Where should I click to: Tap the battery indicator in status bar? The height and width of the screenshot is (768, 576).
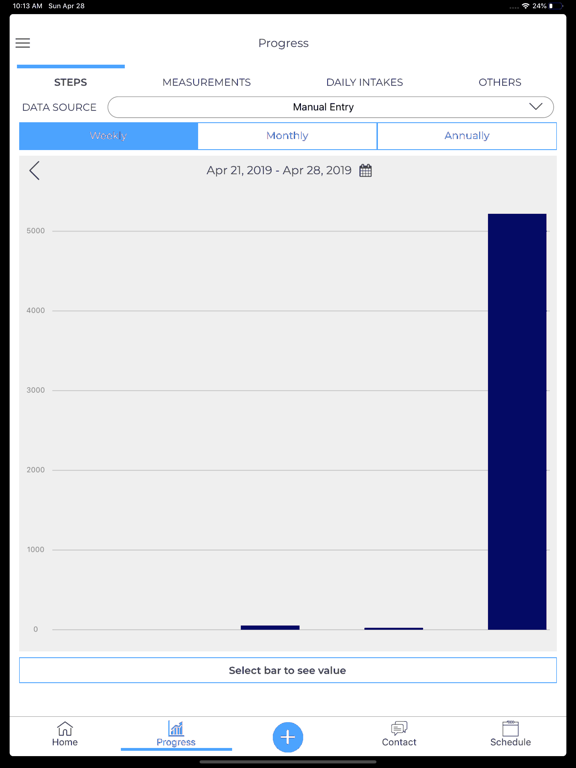[556, 6]
